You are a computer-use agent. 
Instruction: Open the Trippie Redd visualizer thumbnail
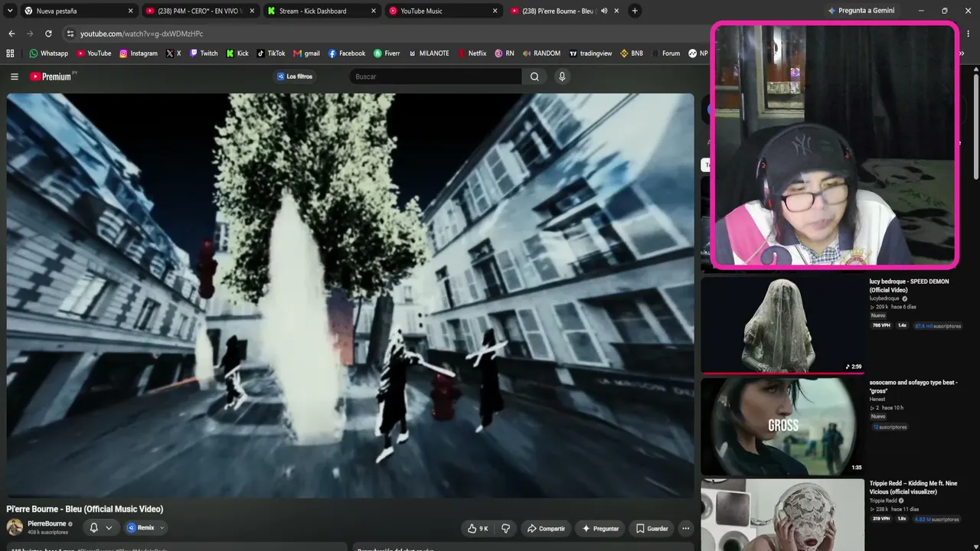point(782,514)
